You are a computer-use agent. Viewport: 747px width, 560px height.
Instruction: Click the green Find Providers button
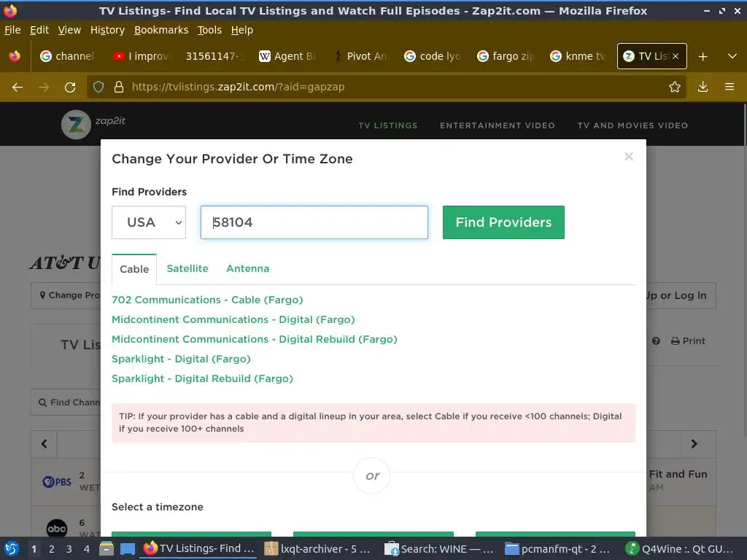[503, 222]
